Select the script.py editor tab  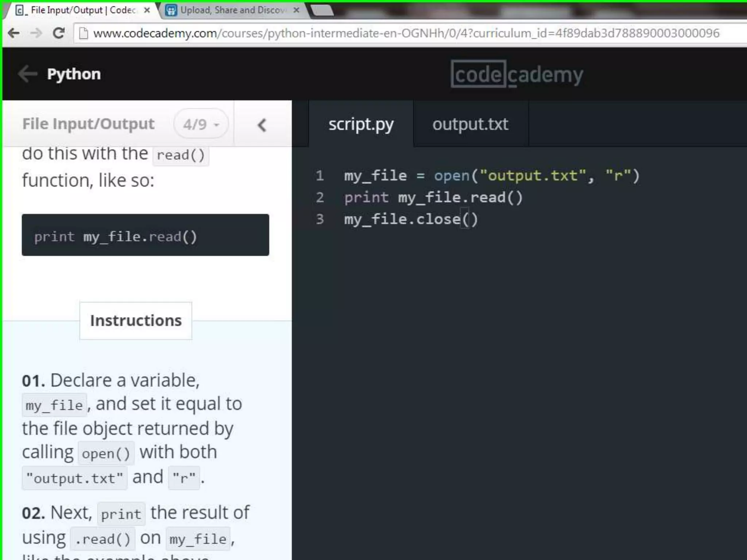[361, 124]
